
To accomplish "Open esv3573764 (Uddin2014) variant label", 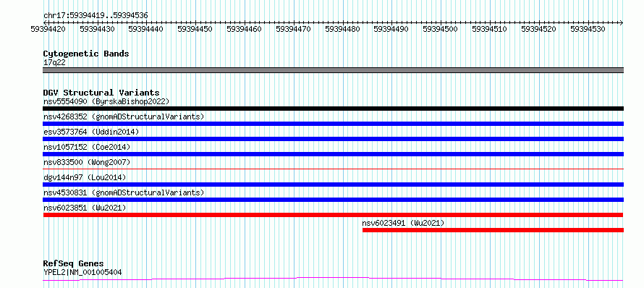I will pyautogui.click(x=91, y=132).
